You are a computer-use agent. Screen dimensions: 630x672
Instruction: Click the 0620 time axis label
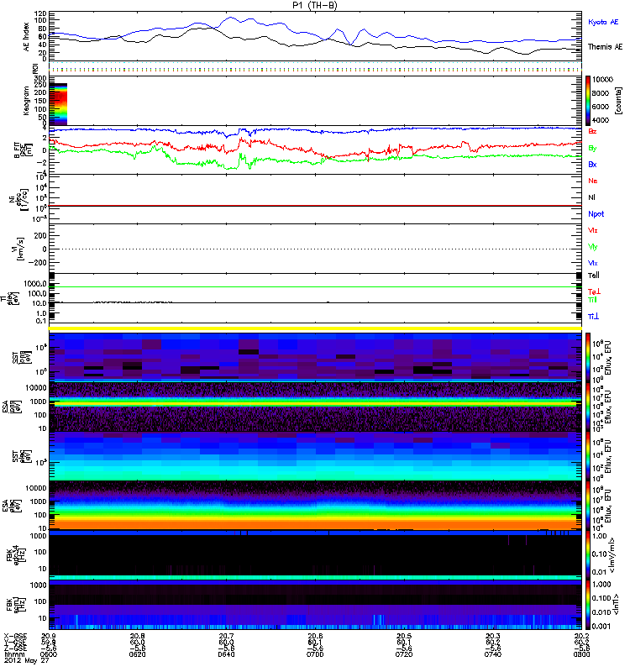(x=137, y=654)
